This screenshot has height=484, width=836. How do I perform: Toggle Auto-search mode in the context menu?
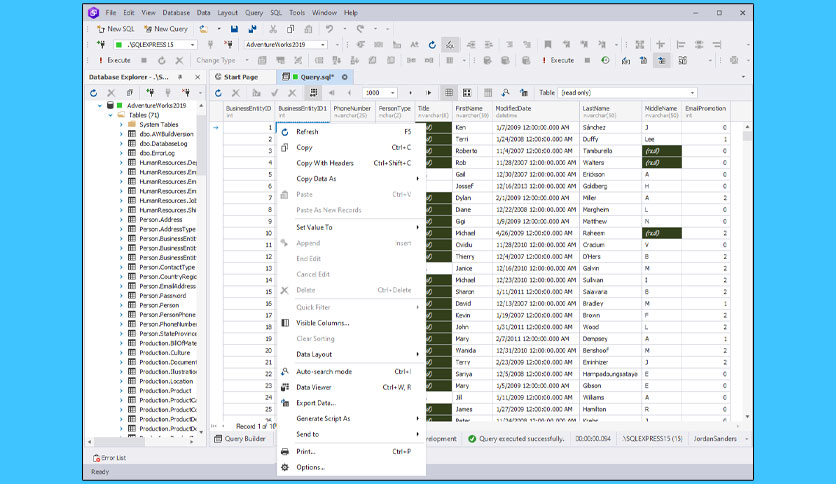pos(351,372)
